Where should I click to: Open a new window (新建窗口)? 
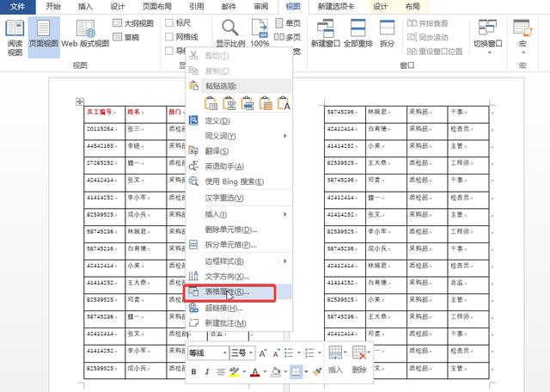[325, 34]
